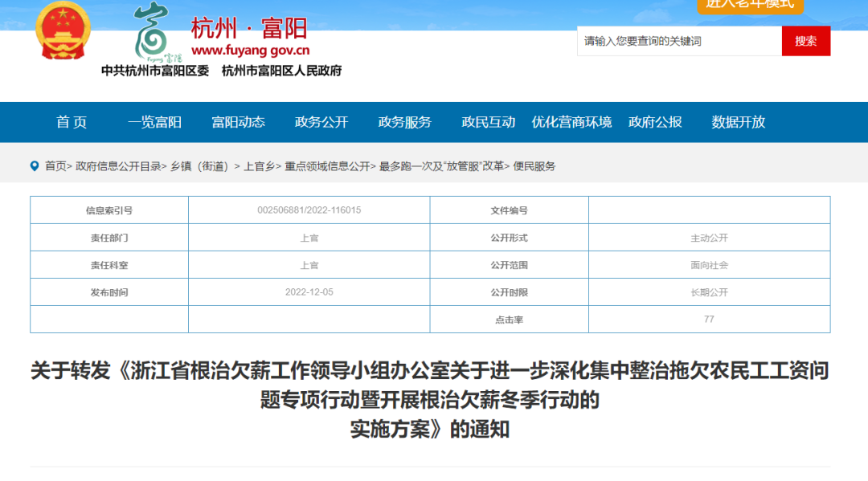Open the 政府公报 section
This screenshot has height=481, width=868.
(656, 122)
